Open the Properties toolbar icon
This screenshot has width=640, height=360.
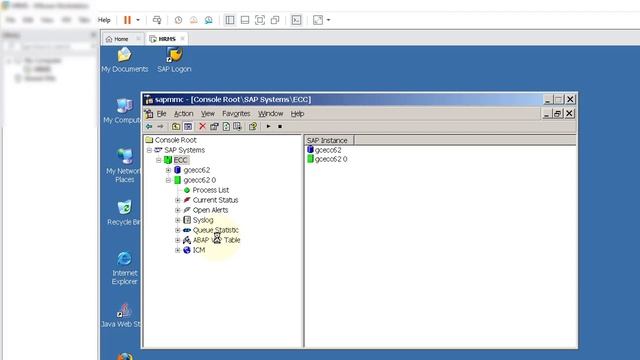point(214,127)
